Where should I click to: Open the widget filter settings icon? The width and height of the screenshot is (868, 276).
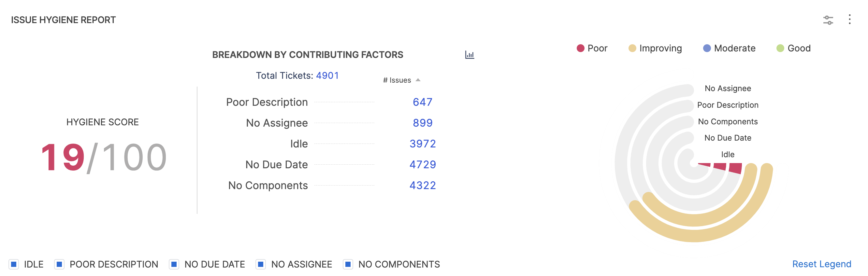[x=828, y=20]
